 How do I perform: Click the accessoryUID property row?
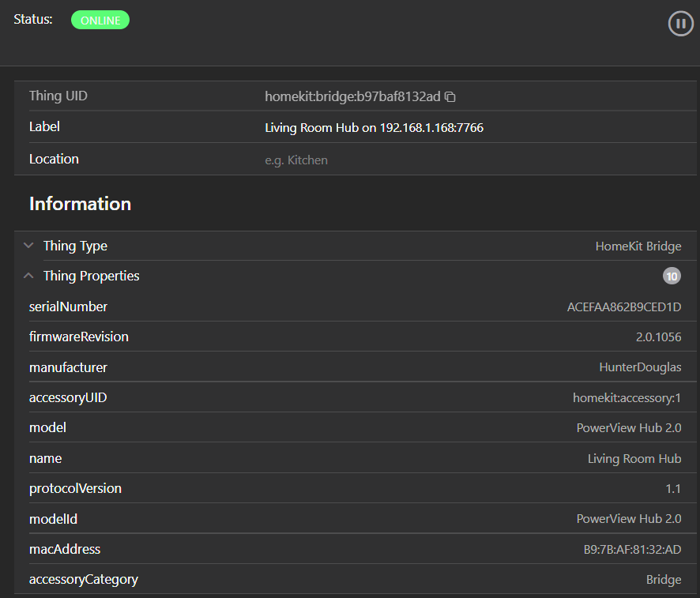pyautogui.click(x=68, y=397)
